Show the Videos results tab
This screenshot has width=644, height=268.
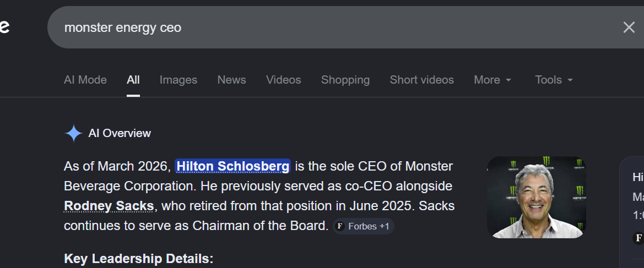283,80
